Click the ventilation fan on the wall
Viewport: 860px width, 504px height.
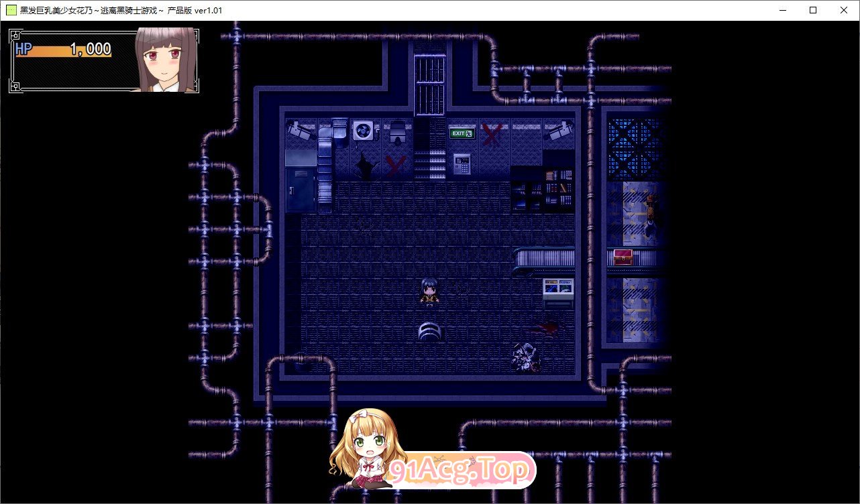[x=363, y=131]
